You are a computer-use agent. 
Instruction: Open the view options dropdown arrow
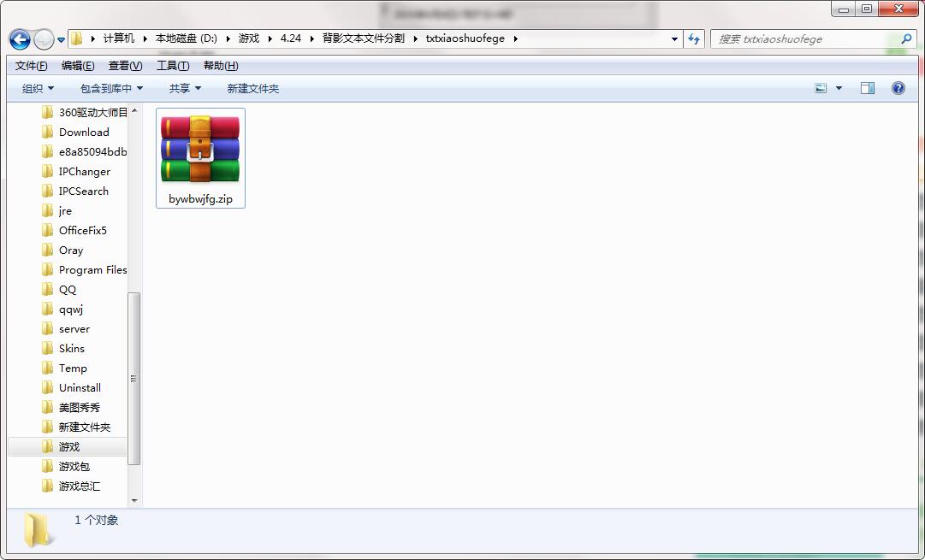click(x=839, y=88)
